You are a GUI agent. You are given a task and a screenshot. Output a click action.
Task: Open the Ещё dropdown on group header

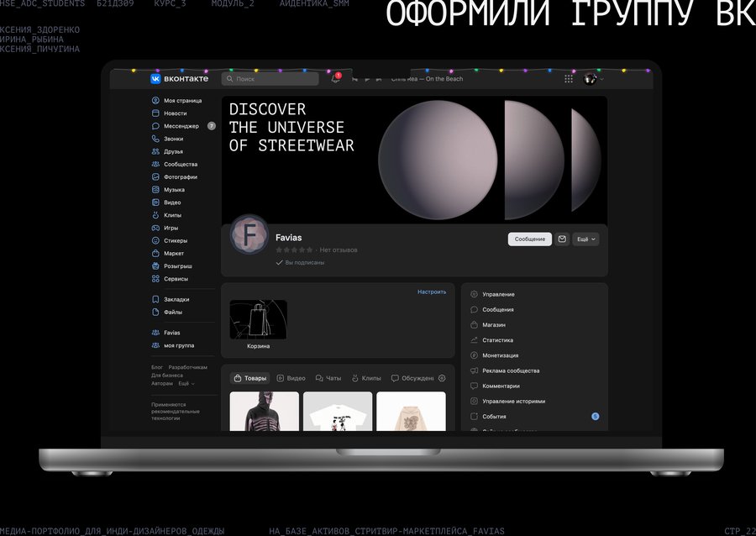pos(585,239)
